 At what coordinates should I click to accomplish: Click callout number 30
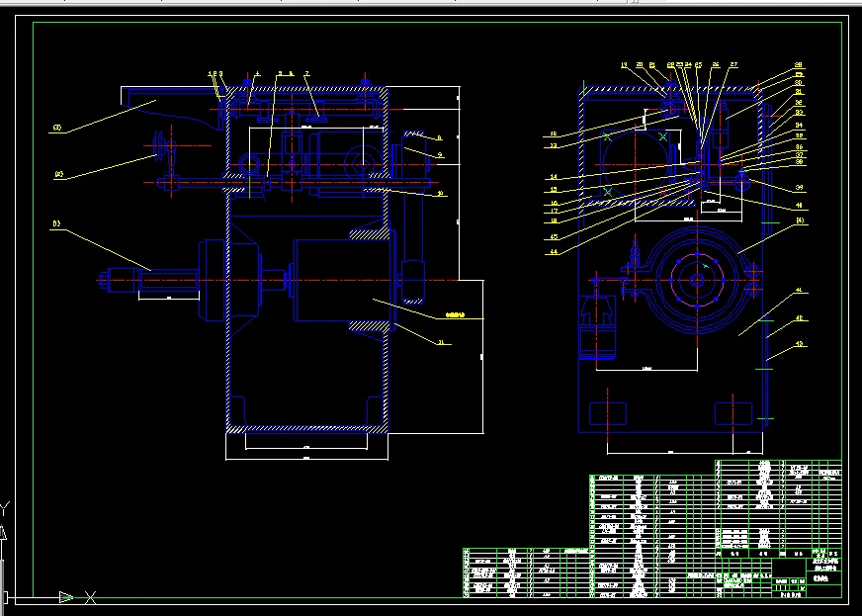coord(798,83)
